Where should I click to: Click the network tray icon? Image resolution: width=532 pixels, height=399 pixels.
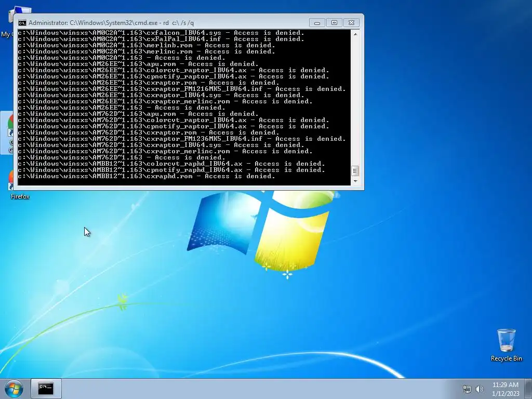(467, 389)
